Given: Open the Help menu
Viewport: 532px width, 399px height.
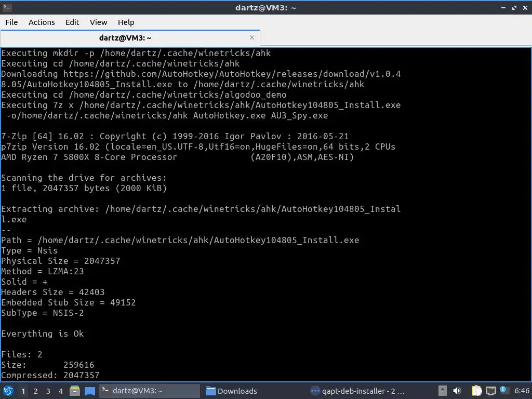Looking at the screenshot, I should tap(126, 22).
